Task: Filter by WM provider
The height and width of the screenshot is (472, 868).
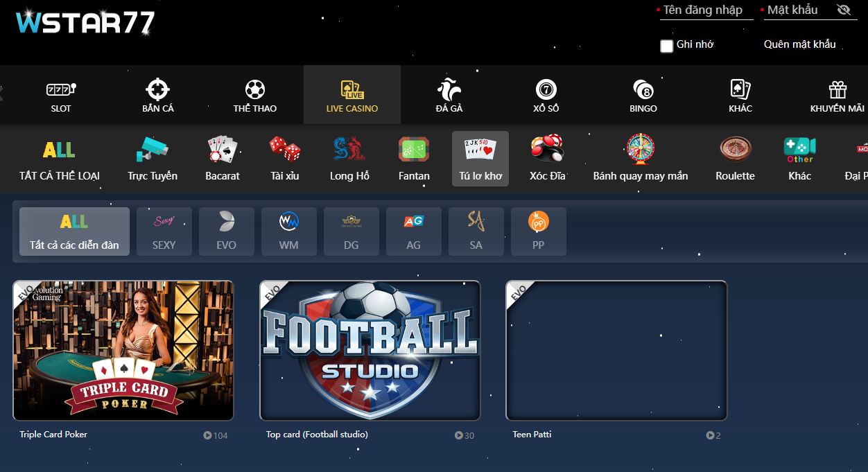Action: 289,231
